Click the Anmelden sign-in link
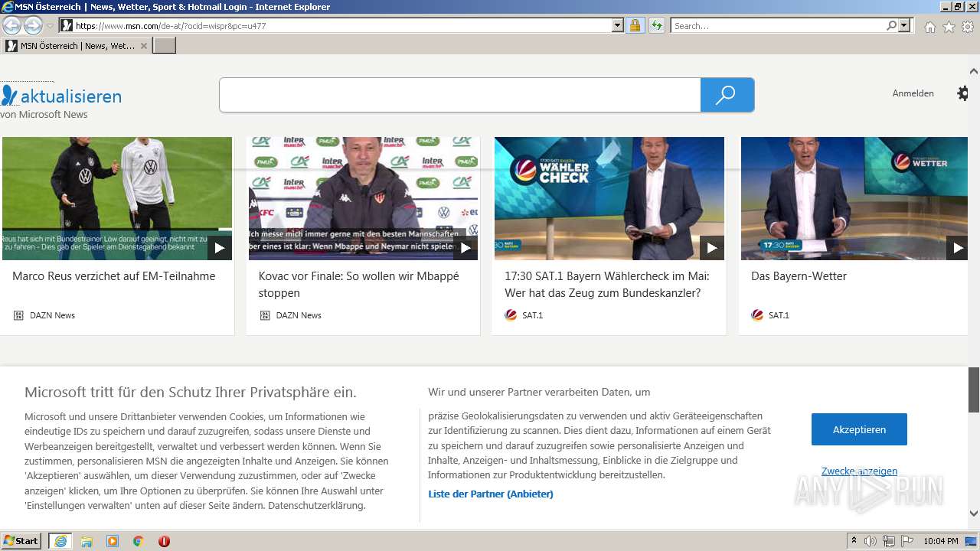The image size is (980, 551). tap(913, 93)
